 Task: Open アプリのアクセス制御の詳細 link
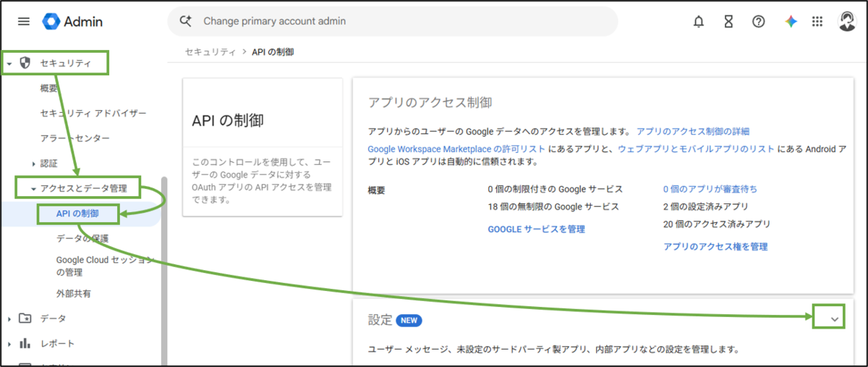click(693, 132)
